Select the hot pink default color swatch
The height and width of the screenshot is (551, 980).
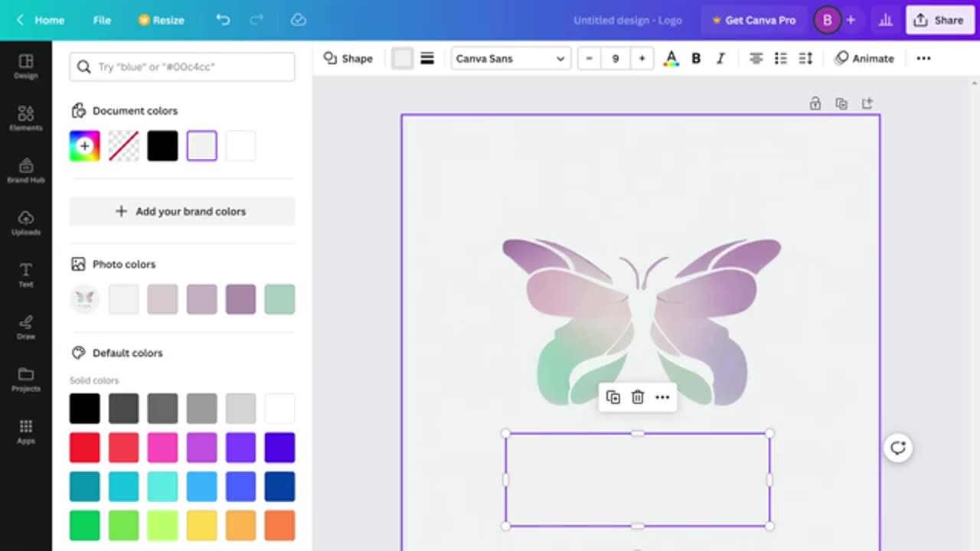[162, 448]
